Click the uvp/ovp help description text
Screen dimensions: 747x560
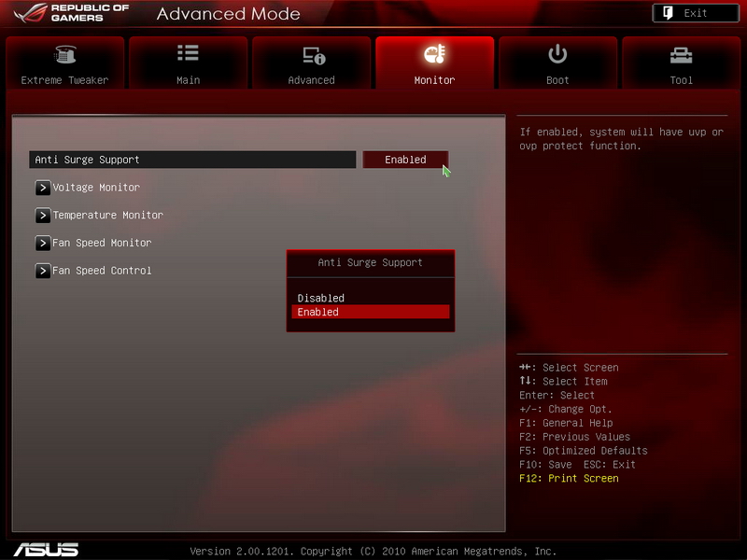pyautogui.click(x=621, y=139)
